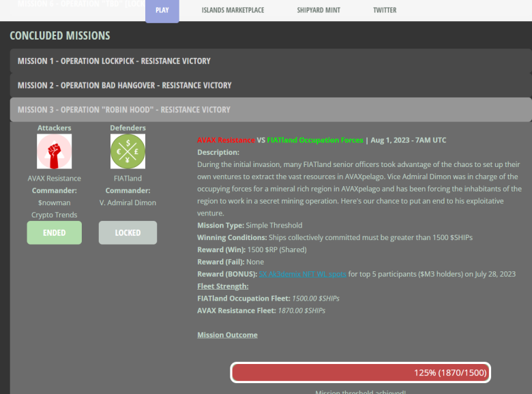Image resolution: width=532 pixels, height=394 pixels.
Task: Expand Mission 2 Operation Bad Hangover panel
Action: (271, 85)
